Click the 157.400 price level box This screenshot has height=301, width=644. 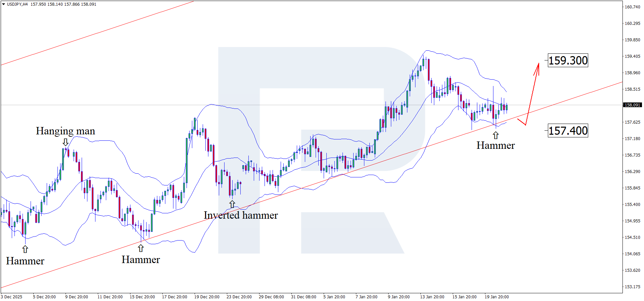point(568,131)
